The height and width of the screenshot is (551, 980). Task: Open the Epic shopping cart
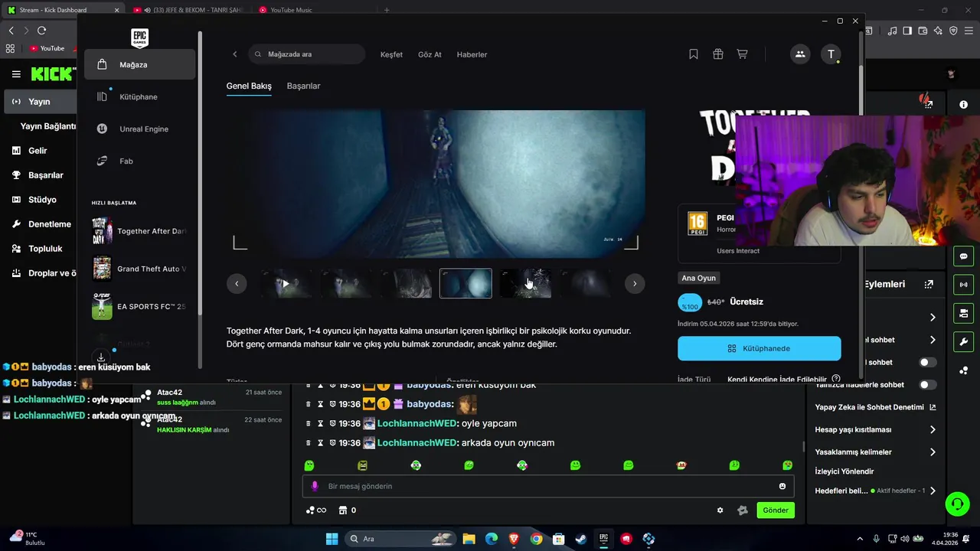743,54
